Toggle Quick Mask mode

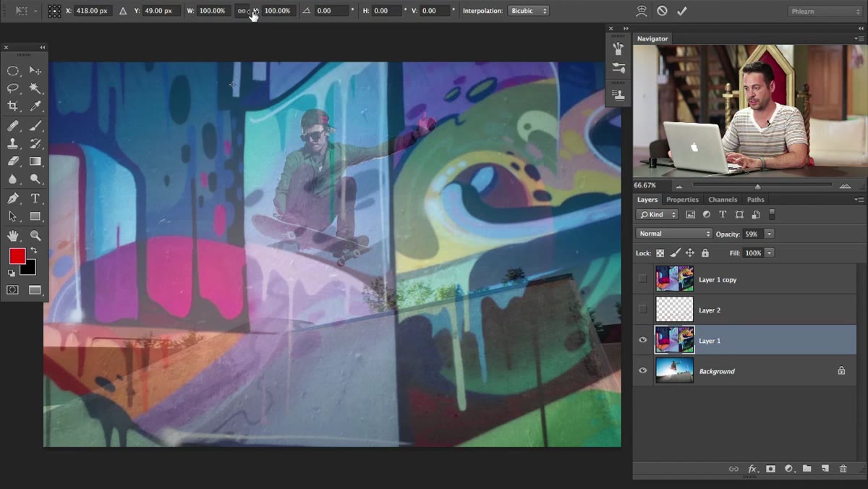pos(13,290)
